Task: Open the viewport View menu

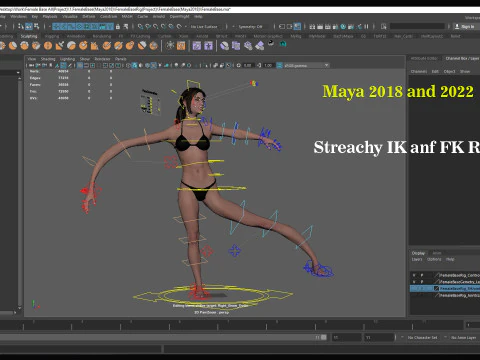Action: (32, 59)
